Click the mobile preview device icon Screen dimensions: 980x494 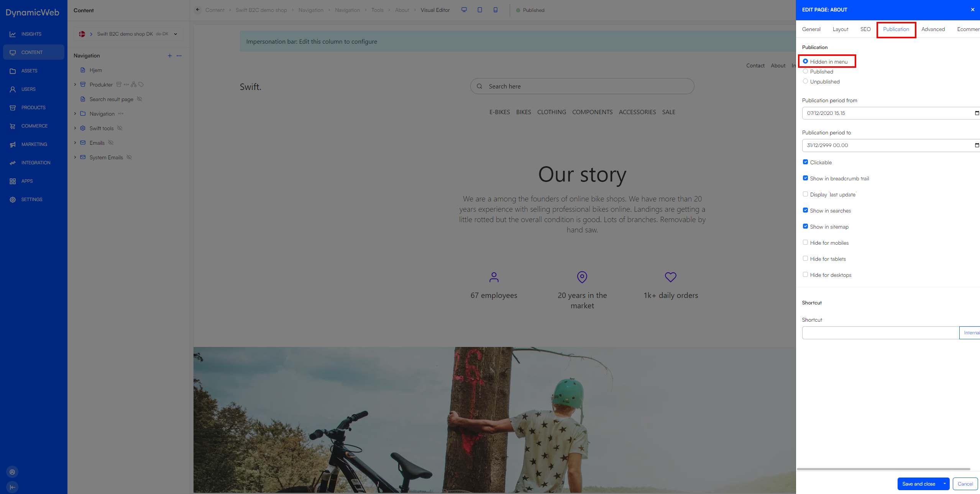pos(495,10)
